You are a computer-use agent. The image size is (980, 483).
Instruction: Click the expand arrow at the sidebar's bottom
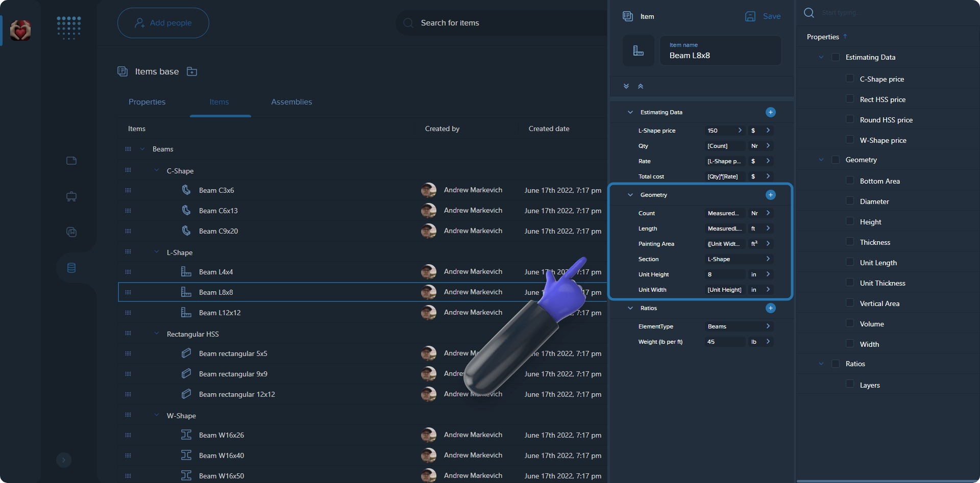click(x=64, y=460)
